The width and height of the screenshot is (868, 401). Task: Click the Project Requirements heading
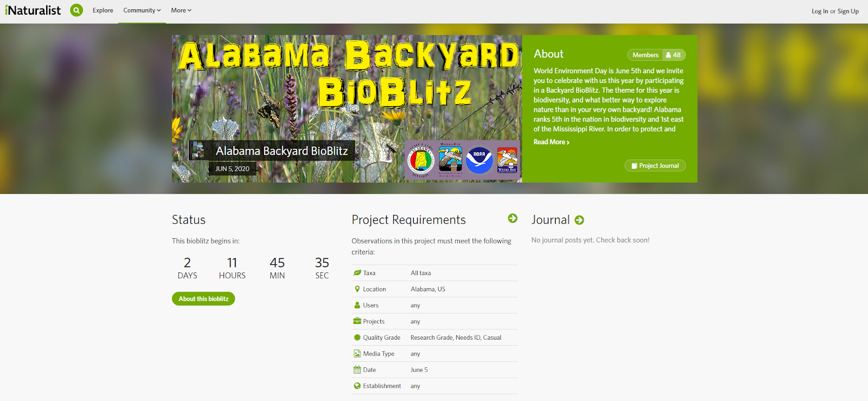[x=409, y=220]
